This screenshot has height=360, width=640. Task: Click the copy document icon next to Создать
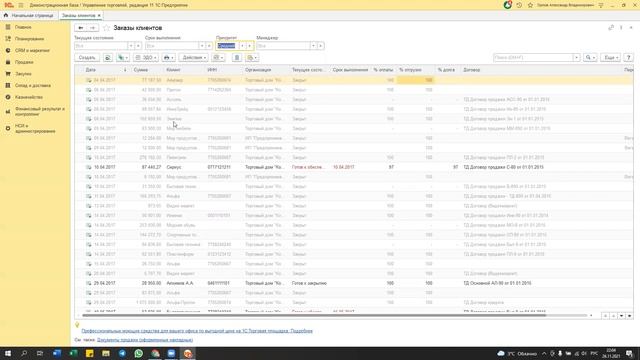click(x=108, y=58)
